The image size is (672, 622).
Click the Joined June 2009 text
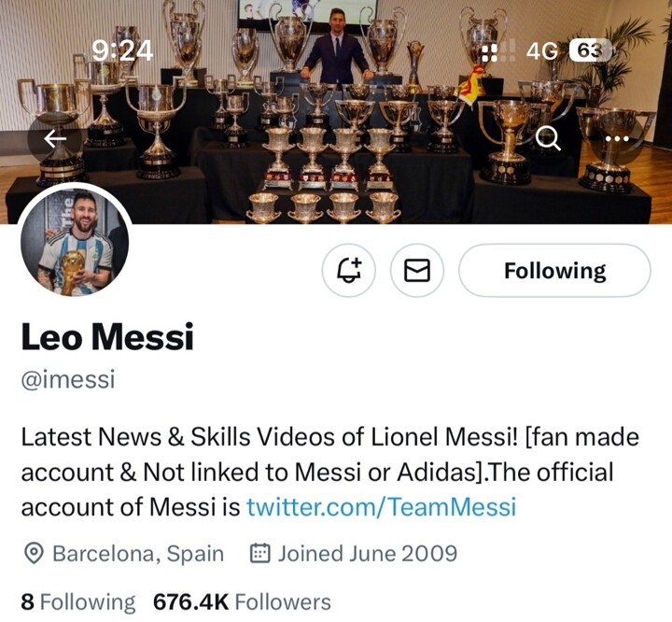pyautogui.click(x=367, y=554)
